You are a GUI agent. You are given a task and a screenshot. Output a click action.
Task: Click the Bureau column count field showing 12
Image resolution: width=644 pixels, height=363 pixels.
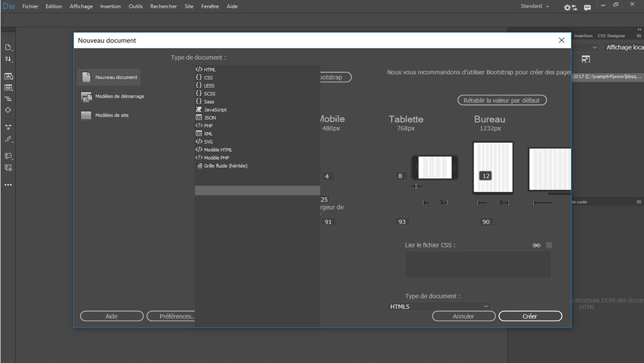point(486,176)
